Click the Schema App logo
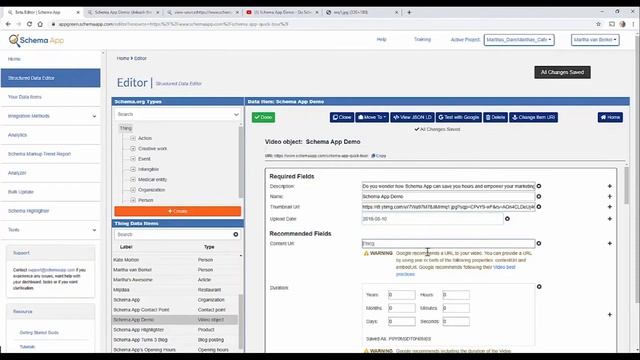The image size is (640, 360). [36, 40]
